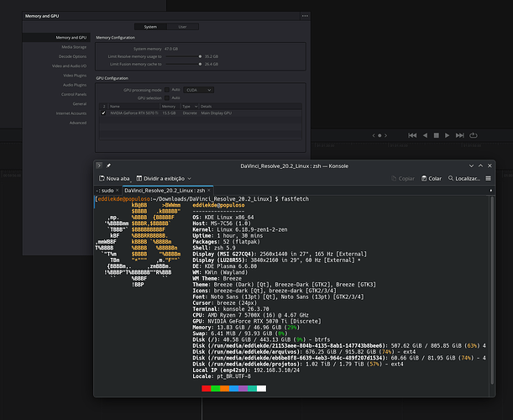513x420 pixels.
Task: Toggle GPU selection Auto checkbox
Action: coord(167,98)
